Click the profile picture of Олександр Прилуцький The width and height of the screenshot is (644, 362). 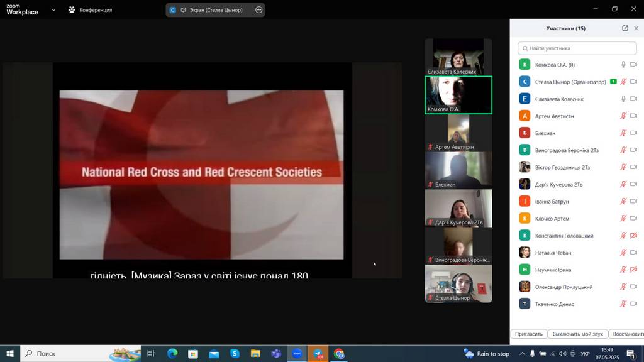[x=525, y=287]
